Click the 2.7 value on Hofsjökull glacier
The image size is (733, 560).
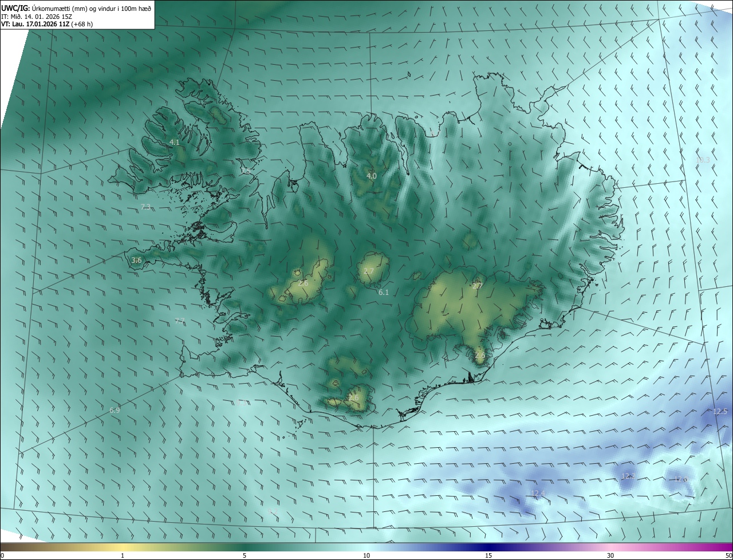[x=369, y=271]
